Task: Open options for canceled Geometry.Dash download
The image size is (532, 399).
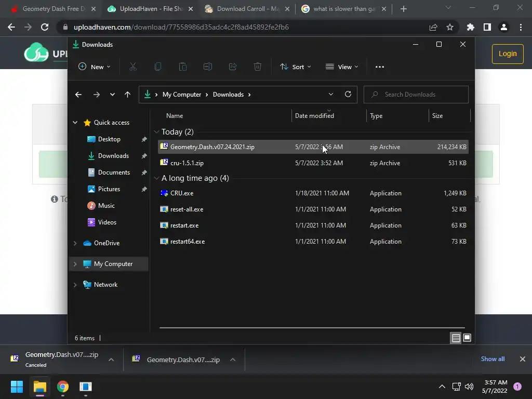Action: click(111, 360)
